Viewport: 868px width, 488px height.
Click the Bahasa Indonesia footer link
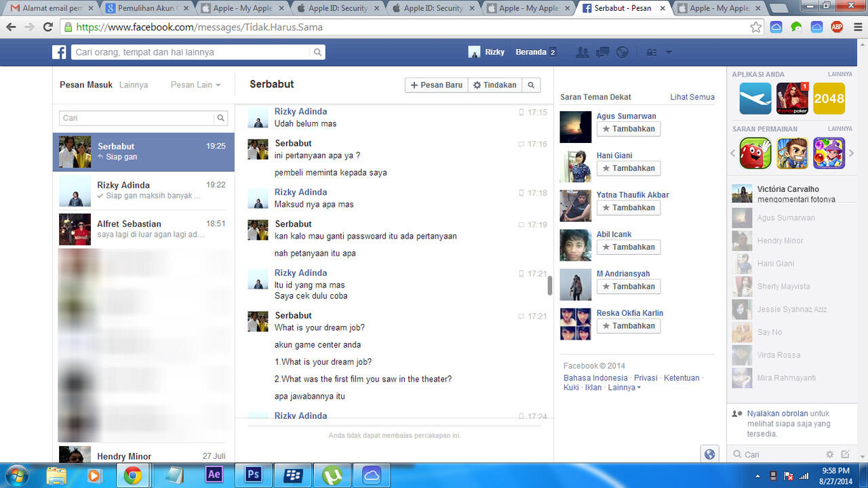point(595,378)
